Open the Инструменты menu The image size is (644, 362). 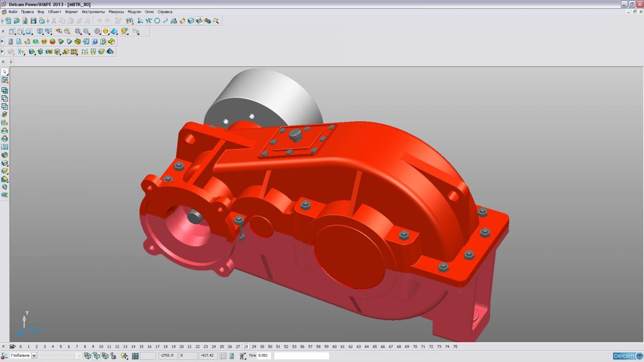pyautogui.click(x=93, y=11)
